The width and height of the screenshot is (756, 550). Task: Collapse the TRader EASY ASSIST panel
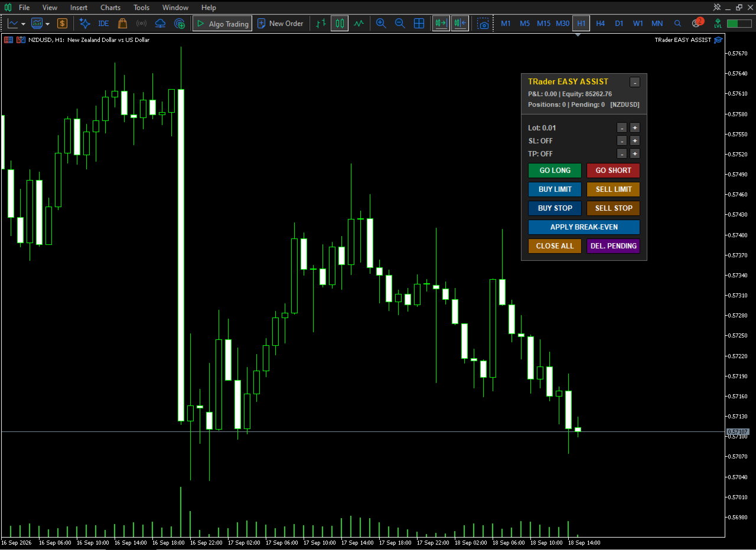[x=634, y=82]
